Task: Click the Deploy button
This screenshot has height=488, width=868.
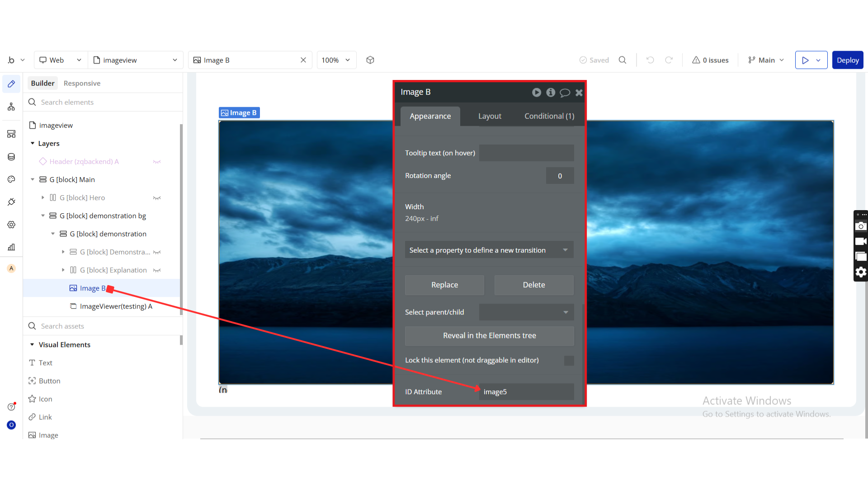Action: click(x=847, y=60)
